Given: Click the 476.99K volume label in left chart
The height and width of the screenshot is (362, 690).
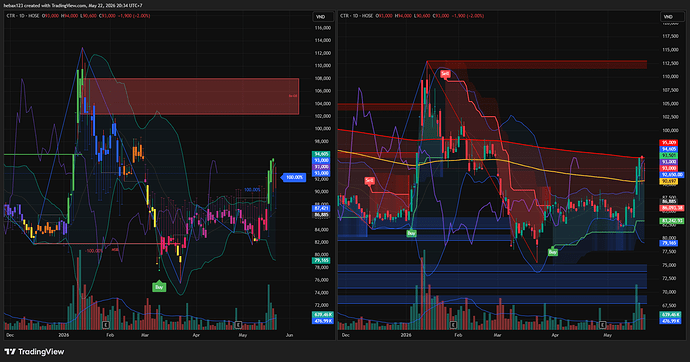Looking at the screenshot, I should pyautogui.click(x=323, y=321).
